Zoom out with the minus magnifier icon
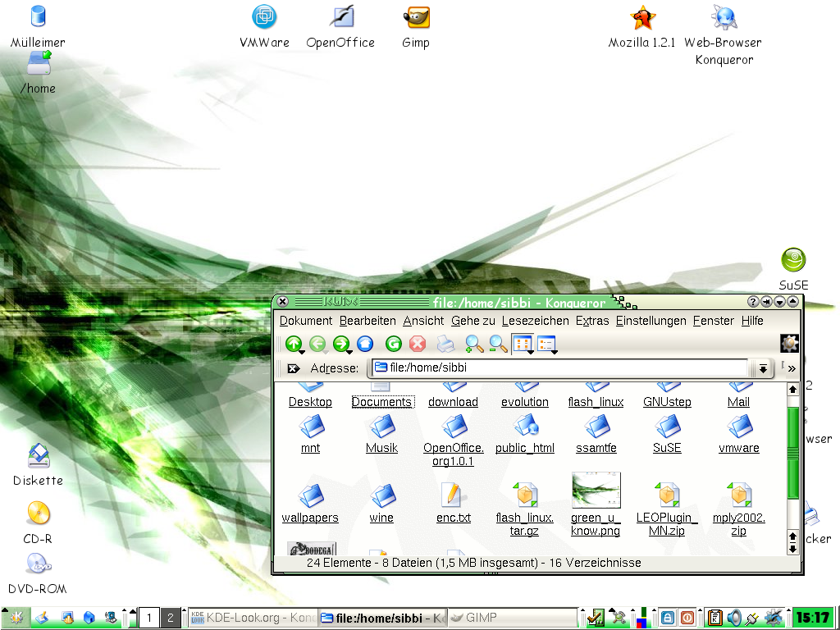Image resolution: width=840 pixels, height=630 pixels. tap(498, 344)
